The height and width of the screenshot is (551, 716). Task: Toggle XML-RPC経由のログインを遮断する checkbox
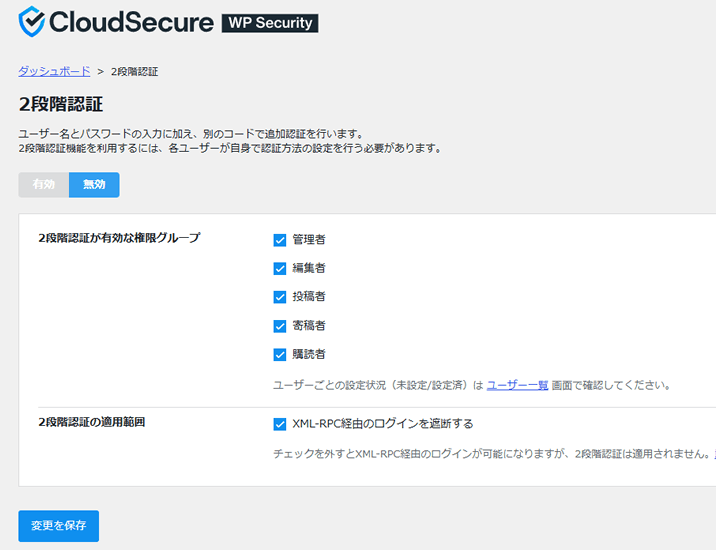point(279,424)
